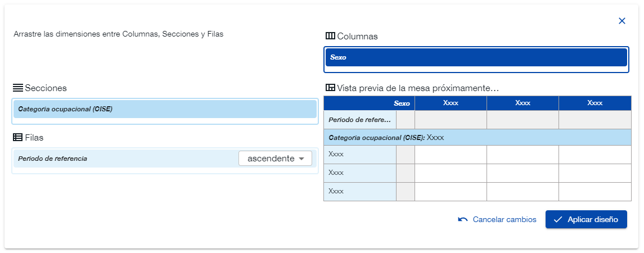Screen dimensions: 644x253
Task: Select the Categoría ocupacional (CISE) chip in Secciones
Action: [165, 109]
